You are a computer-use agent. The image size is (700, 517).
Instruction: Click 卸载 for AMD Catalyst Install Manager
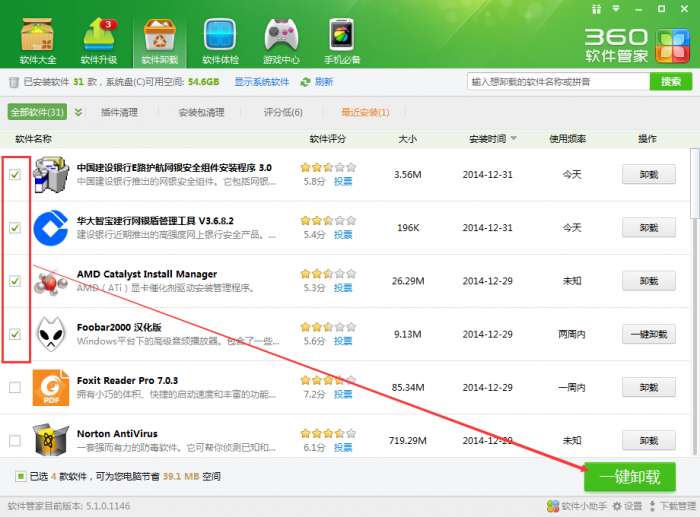(x=649, y=281)
